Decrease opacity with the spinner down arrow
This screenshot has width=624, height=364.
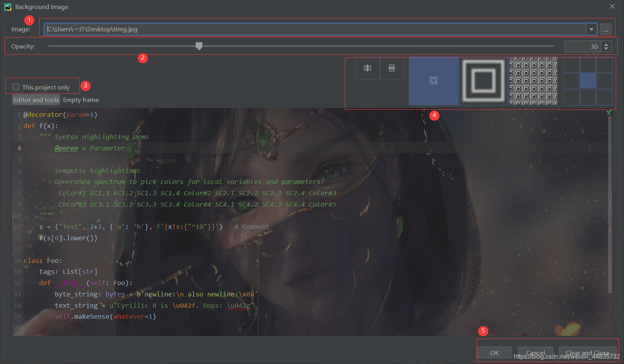point(606,49)
